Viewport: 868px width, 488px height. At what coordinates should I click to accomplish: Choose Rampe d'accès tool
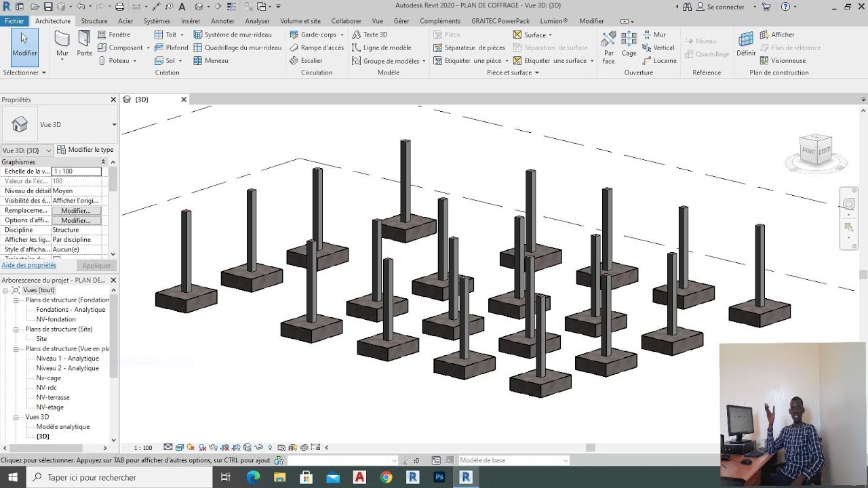click(317, 47)
